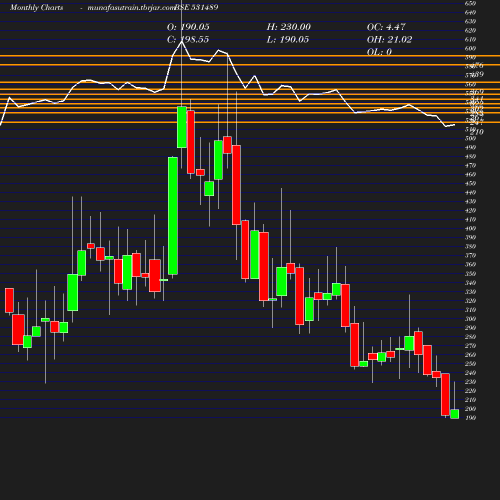This screenshot has height=500, width=500.
Task: Click the high value "H: 230.00"
Action: [x=289, y=27]
